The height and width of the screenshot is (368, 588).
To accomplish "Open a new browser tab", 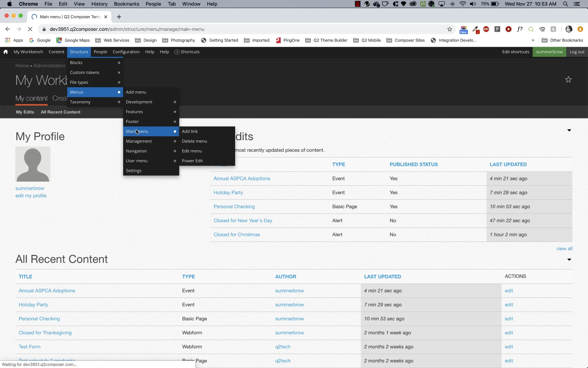I will (x=119, y=17).
